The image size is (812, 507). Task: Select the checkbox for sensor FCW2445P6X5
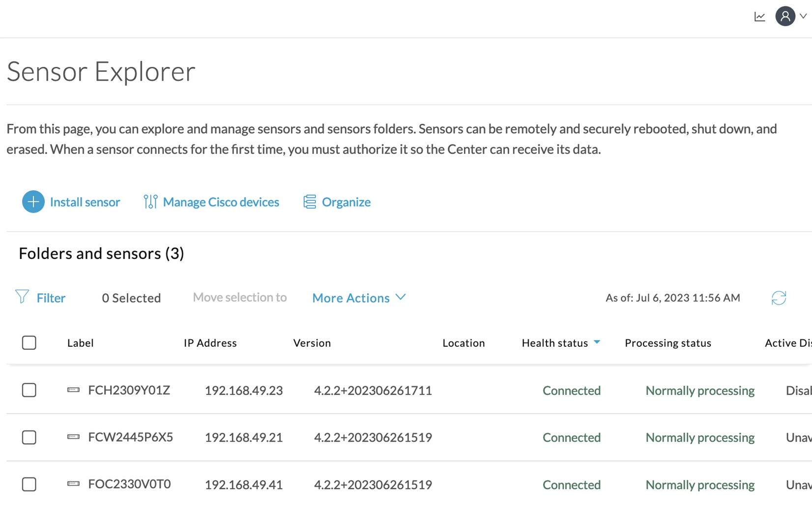click(29, 437)
